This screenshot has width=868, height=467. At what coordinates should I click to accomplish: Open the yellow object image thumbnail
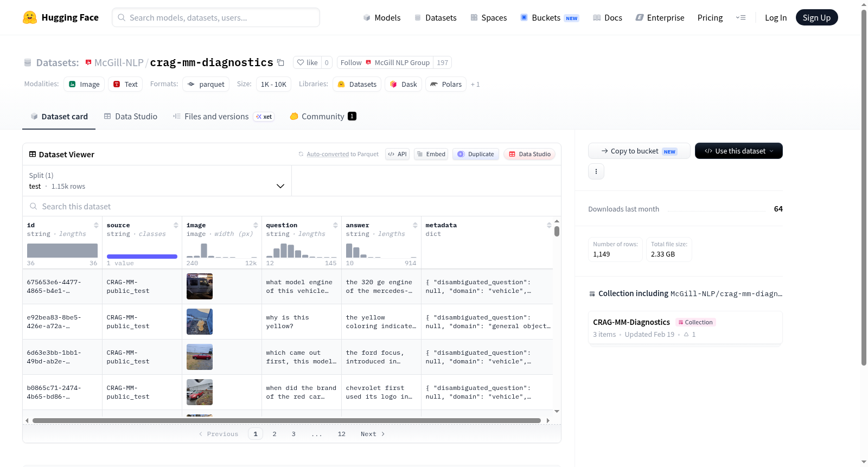200,322
